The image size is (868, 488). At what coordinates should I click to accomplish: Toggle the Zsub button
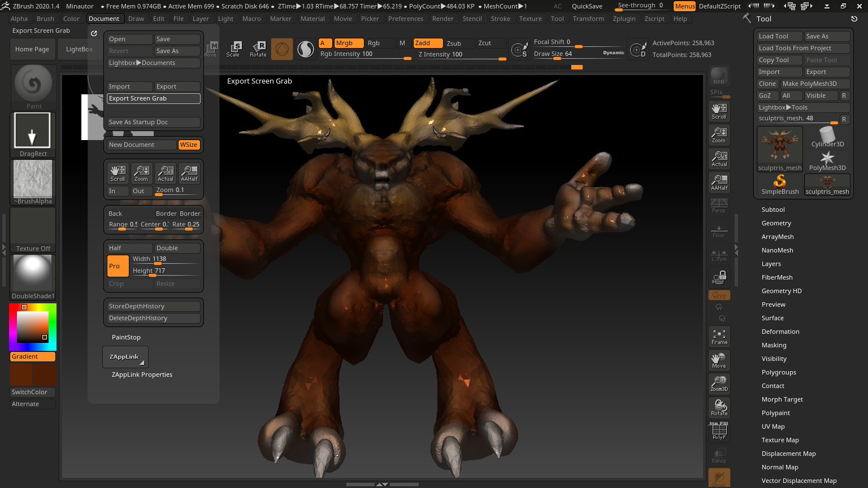459,43
